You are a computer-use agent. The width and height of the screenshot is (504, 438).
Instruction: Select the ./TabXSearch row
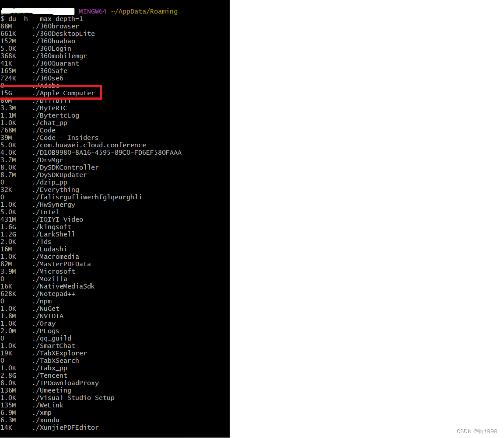point(39,360)
